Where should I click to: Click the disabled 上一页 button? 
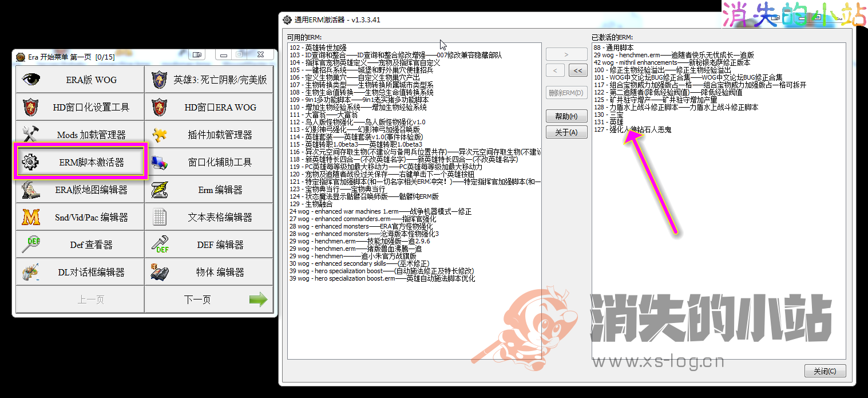coord(80,300)
